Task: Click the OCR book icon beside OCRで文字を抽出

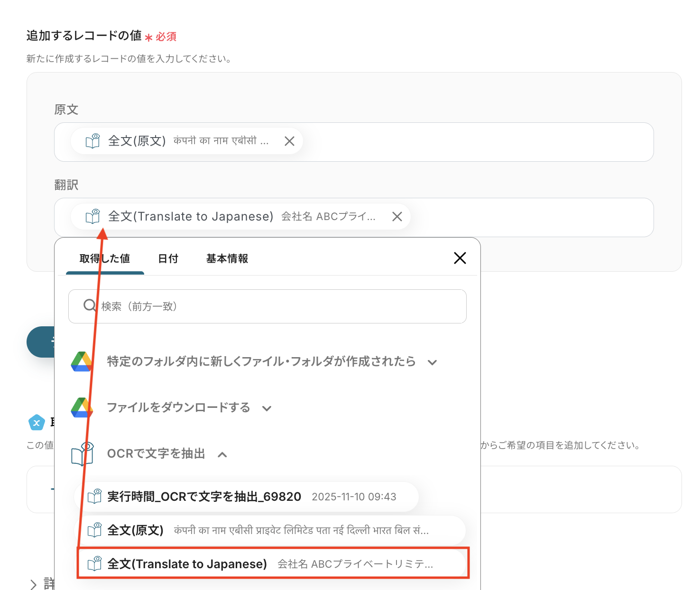Action: click(x=83, y=454)
